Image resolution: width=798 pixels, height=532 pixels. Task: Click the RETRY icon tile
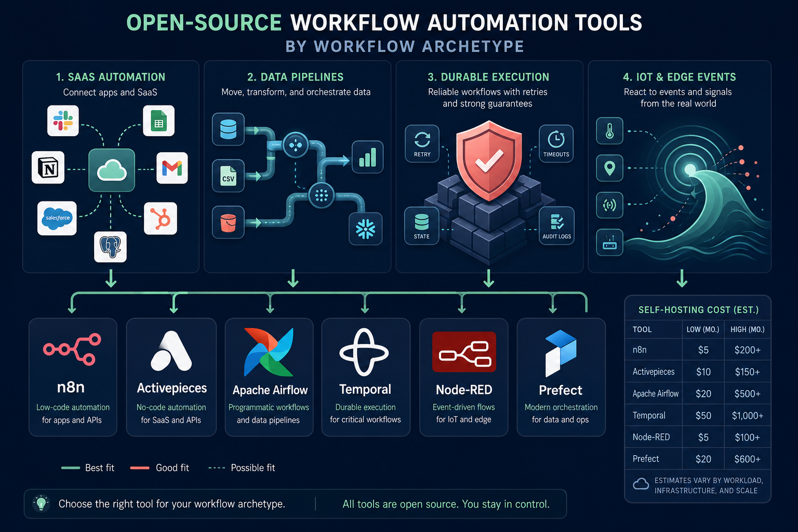pyautogui.click(x=422, y=144)
